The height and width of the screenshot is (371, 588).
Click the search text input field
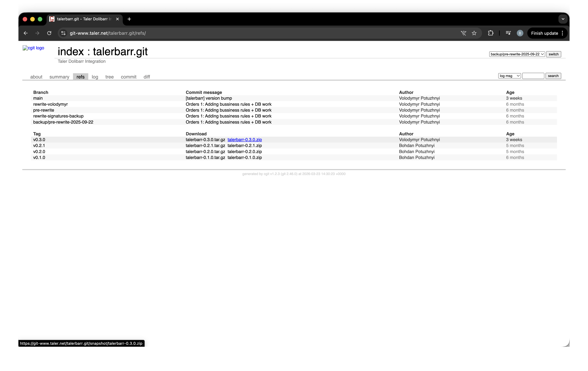click(x=533, y=76)
